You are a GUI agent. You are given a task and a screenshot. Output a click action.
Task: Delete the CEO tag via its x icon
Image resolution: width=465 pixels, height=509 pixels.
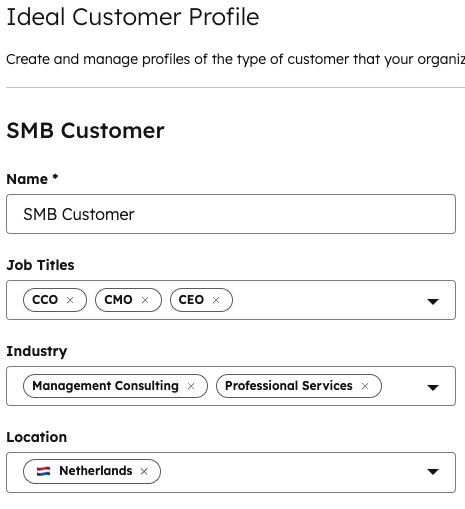pyautogui.click(x=216, y=300)
